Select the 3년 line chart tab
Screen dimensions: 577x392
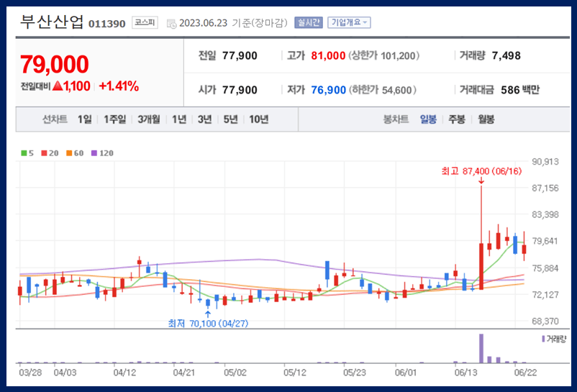tap(204, 119)
